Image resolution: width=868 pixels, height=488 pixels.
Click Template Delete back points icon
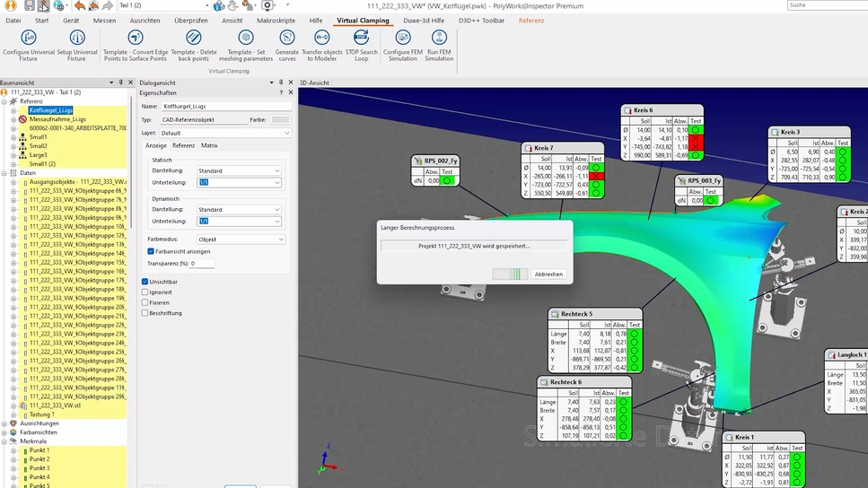[193, 39]
